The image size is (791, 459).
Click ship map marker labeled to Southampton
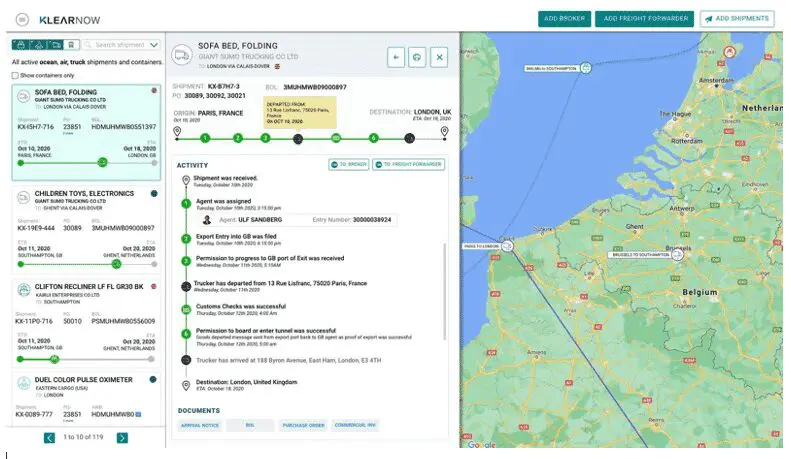coord(586,68)
